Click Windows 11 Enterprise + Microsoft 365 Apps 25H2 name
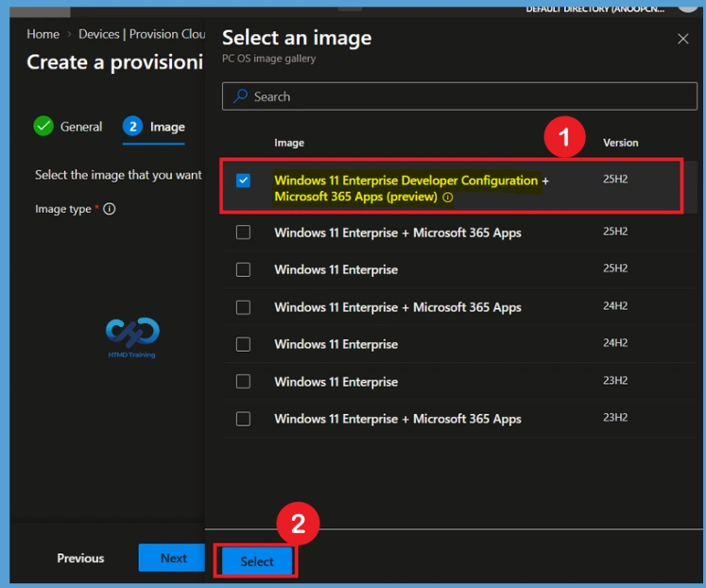Image resolution: width=706 pixels, height=588 pixels. point(398,233)
